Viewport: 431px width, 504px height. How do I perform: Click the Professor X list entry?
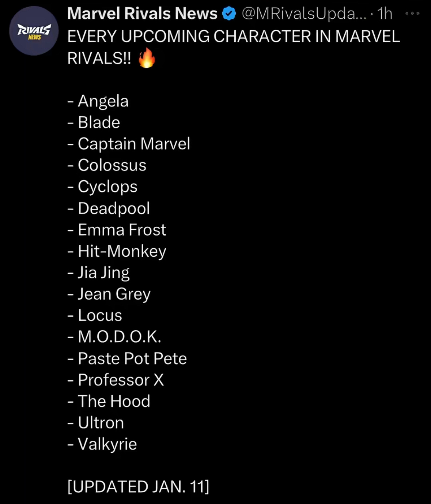(121, 380)
